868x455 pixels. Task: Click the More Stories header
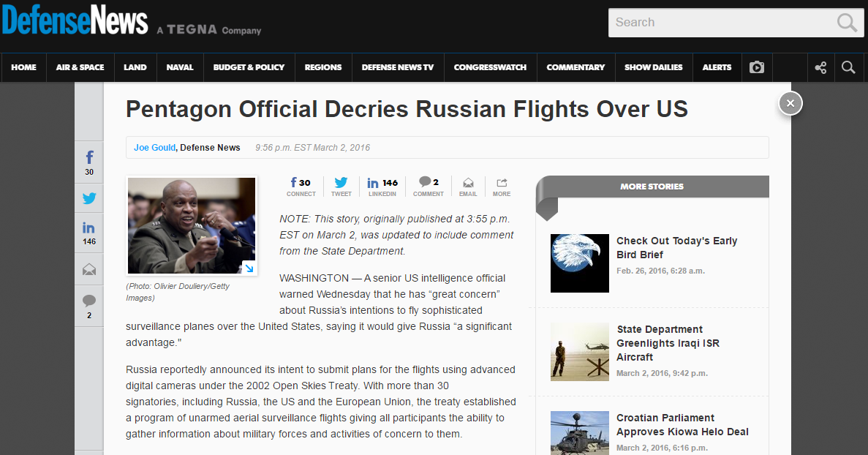(652, 187)
